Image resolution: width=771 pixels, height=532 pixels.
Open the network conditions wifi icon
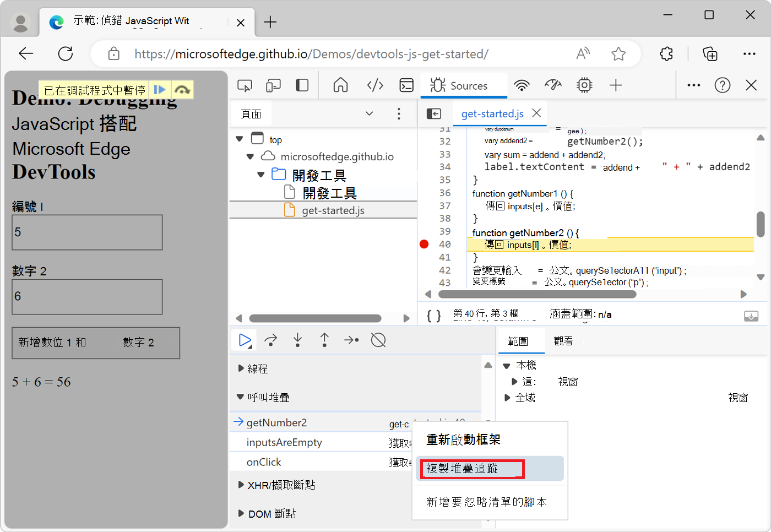coord(522,85)
